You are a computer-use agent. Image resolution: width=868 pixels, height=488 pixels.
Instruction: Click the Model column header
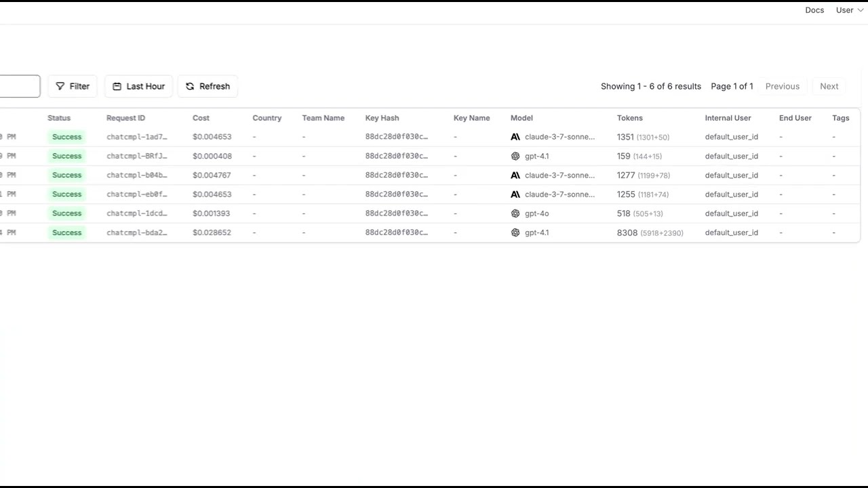pyautogui.click(x=521, y=118)
